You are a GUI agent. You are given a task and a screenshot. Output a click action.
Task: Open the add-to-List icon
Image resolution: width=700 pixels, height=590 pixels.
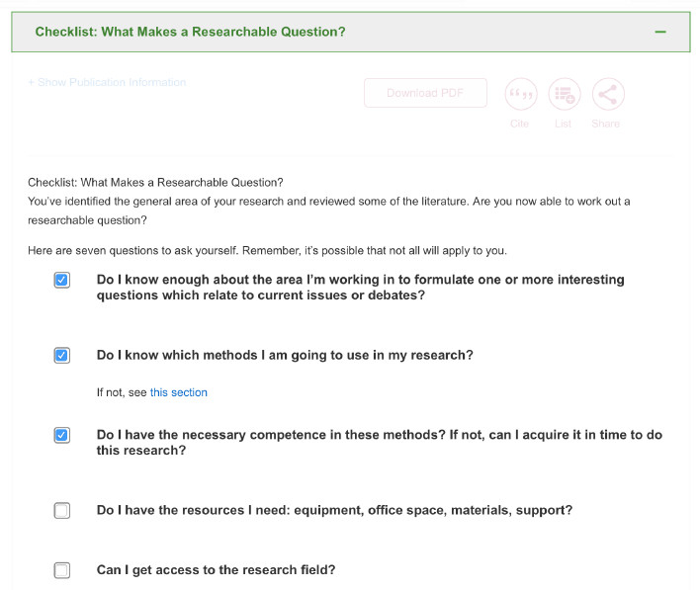click(x=565, y=94)
